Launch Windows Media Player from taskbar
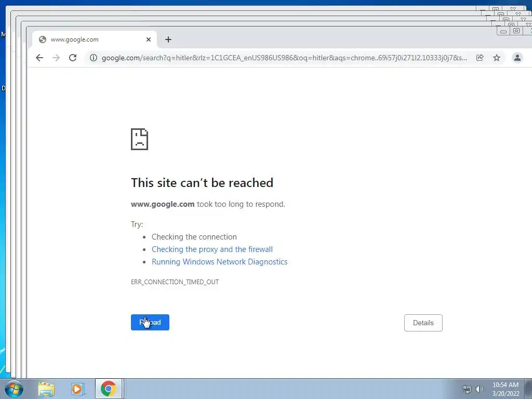This screenshot has height=399, width=532. 77,389
